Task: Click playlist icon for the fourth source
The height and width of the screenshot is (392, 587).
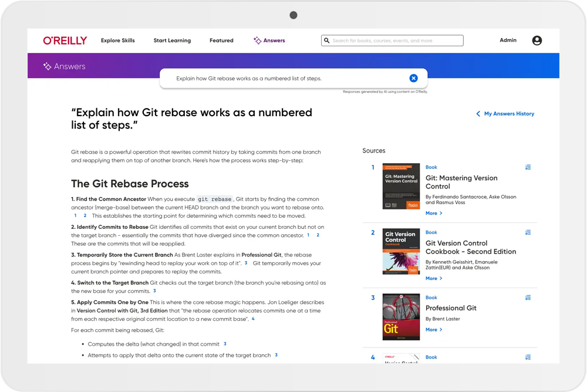Action: point(528,357)
